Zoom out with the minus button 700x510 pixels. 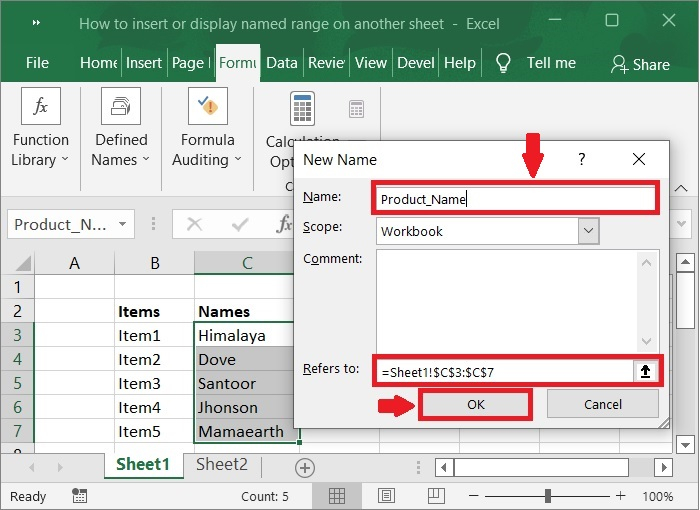pyautogui.click(x=474, y=496)
